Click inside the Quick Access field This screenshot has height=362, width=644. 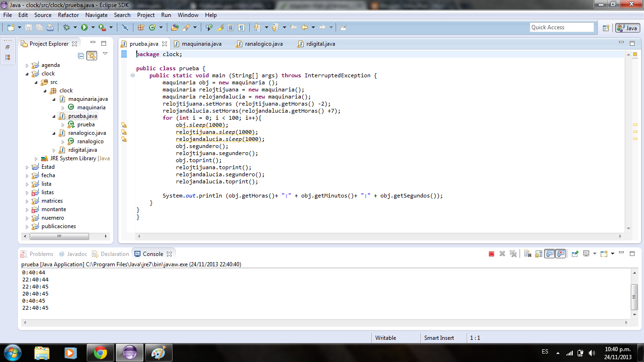562,27
